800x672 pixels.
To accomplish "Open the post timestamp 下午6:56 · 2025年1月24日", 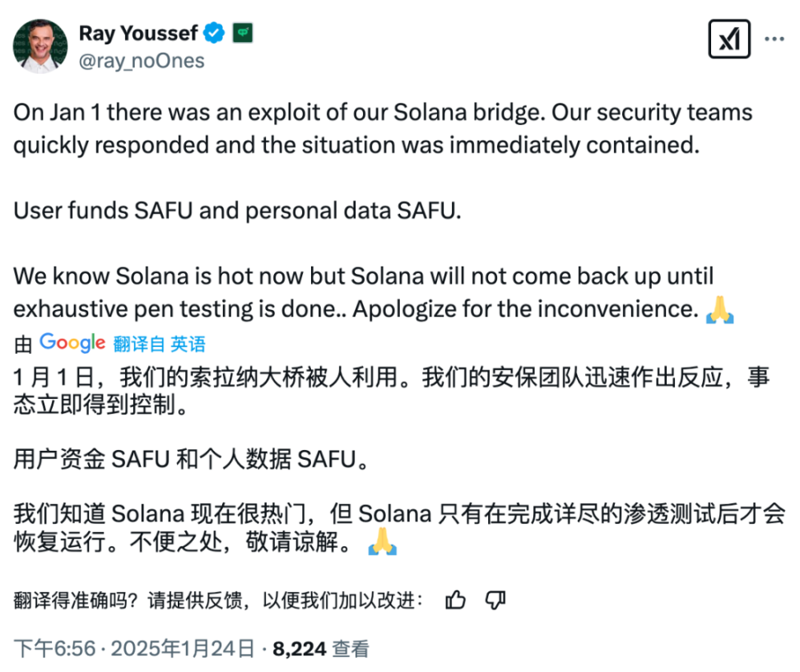I will (135, 648).
